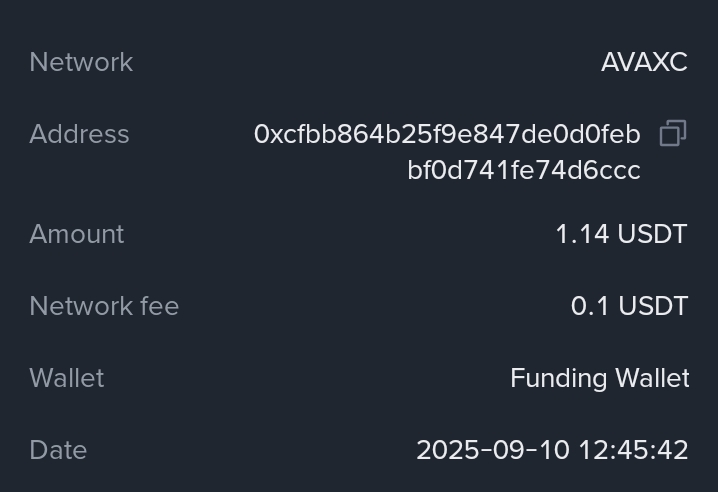
Task: Click the word fee in Network fee
Action: coord(160,306)
